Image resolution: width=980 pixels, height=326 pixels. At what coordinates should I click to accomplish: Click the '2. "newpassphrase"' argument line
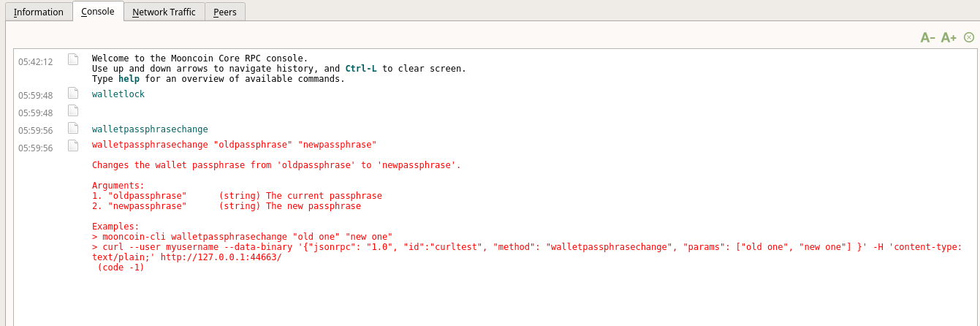coord(227,206)
